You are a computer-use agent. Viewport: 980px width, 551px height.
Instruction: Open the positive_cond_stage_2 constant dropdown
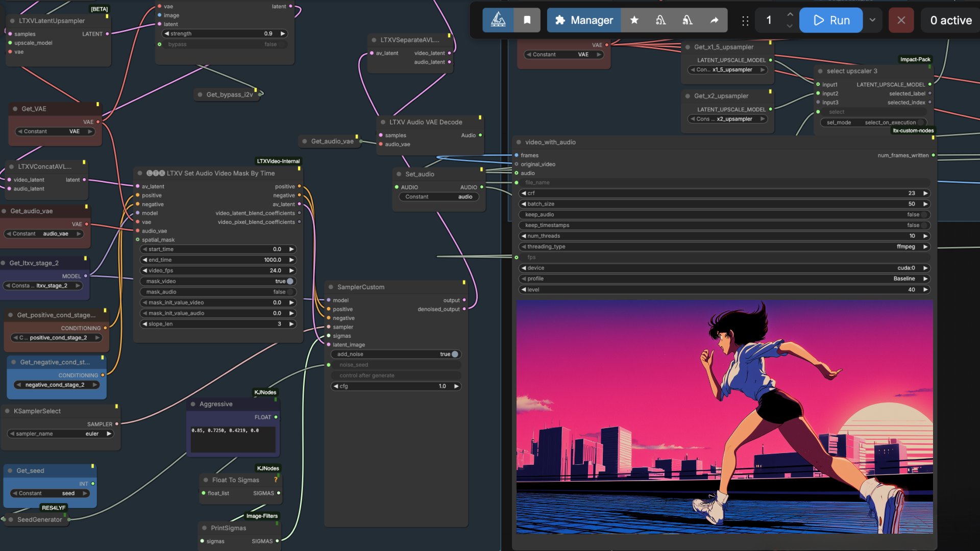(x=56, y=338)
